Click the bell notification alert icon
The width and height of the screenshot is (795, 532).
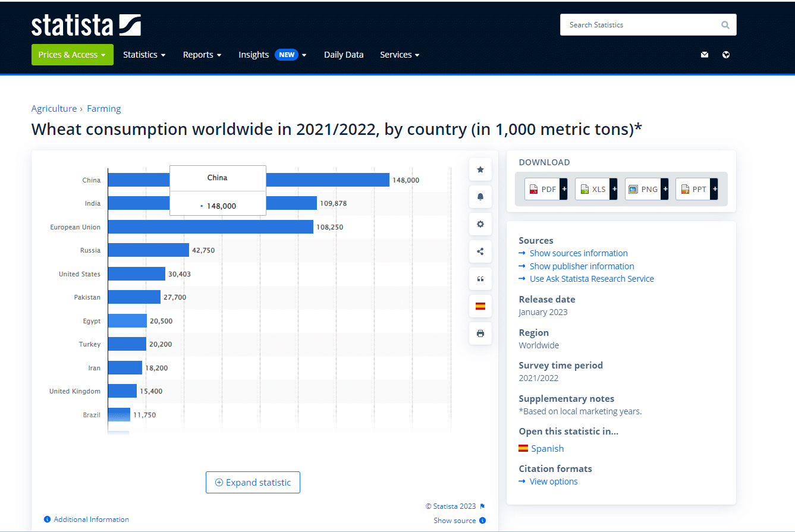[x=480, y=197]
